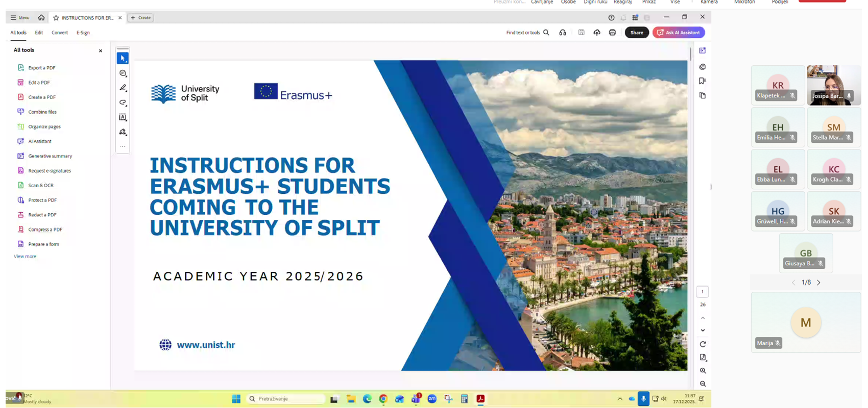
Task: Pick the highlighter pen tool
Action: pyautogui.click(x=123, y=88)
